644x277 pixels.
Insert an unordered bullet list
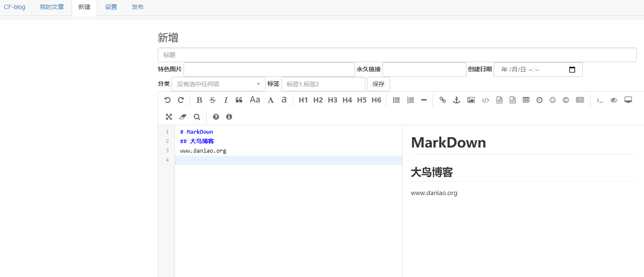point(397,100)
